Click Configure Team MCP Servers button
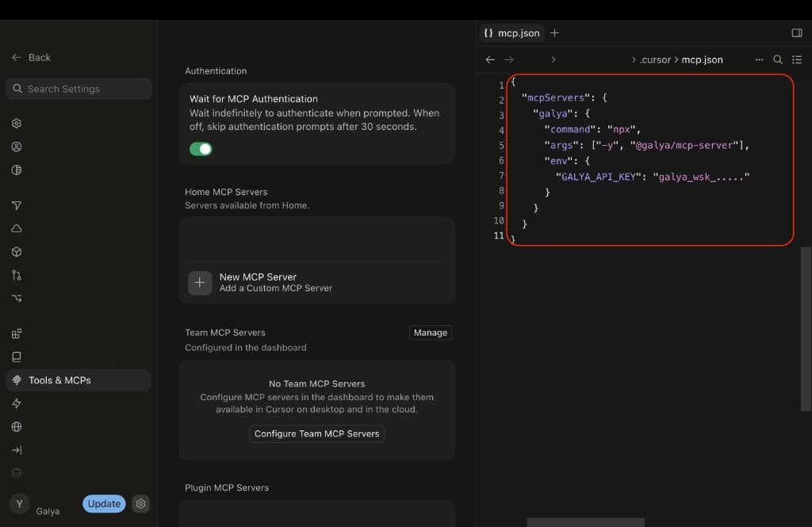The width and height of the screenshot is (812, 527). point(317,433)
